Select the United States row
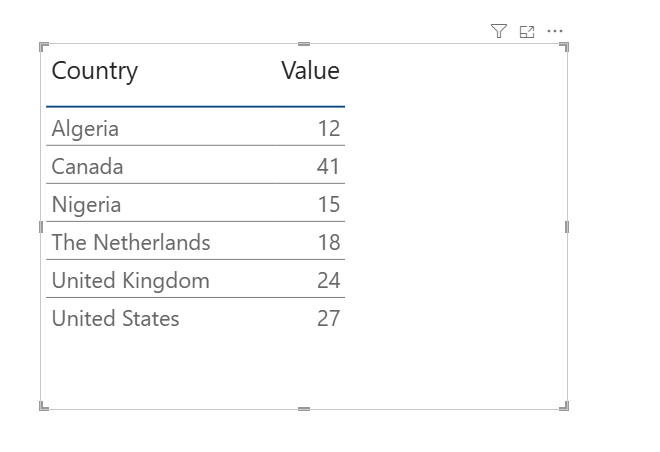The width and height of the screenshot is (660, 452). [115, 318]
